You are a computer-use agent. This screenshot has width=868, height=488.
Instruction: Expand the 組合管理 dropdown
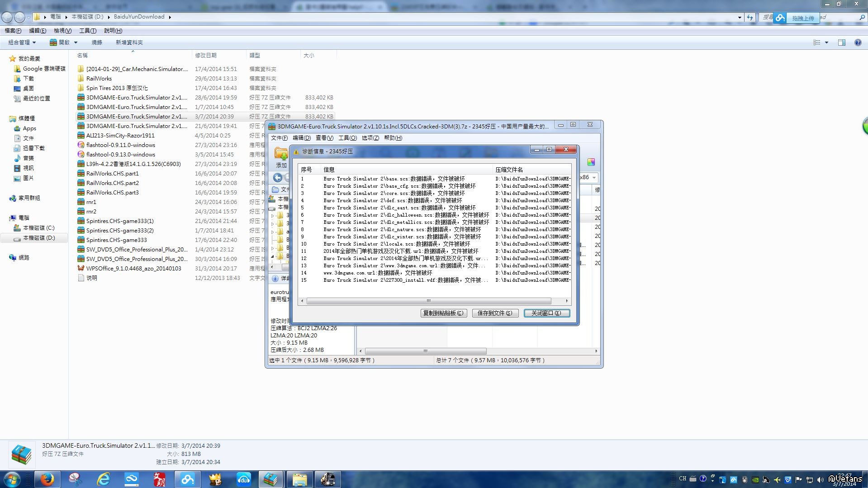[22, 43]
